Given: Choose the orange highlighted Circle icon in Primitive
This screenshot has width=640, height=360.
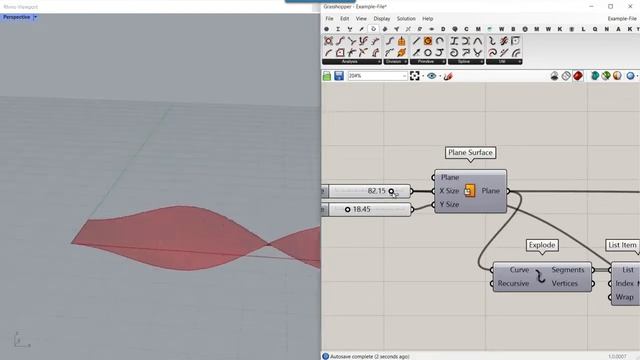Looking at the screenshot, I should point(427,41).
